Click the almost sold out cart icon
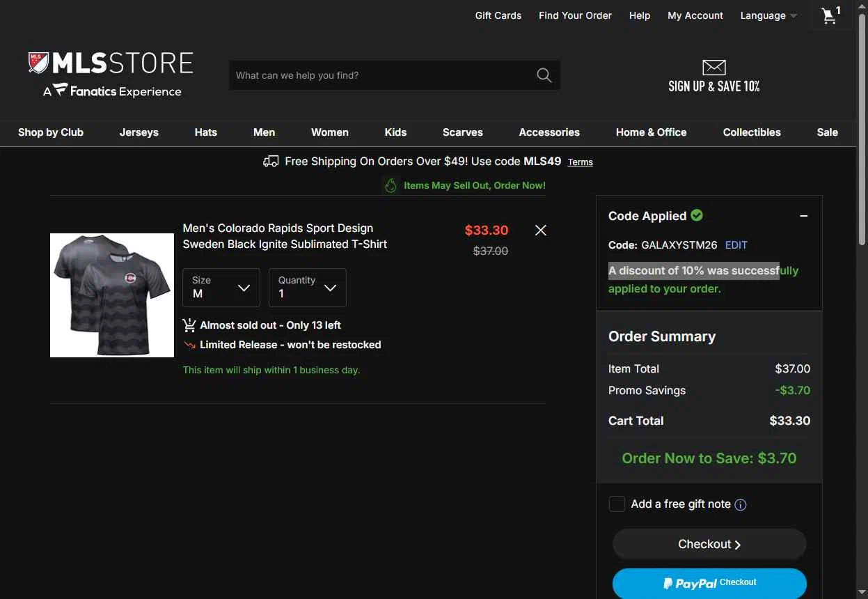Viewport: 868px width, 599px height. [189, 325]
